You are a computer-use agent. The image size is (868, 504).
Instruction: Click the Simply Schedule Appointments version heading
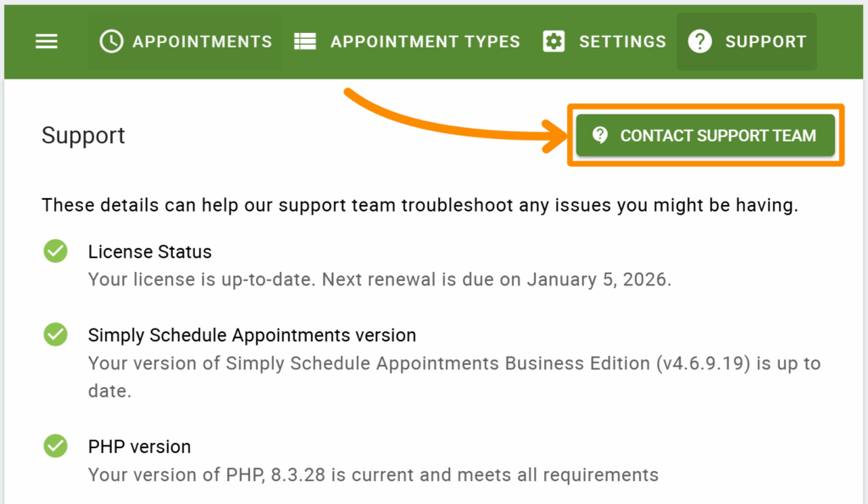tap(252, 335)
